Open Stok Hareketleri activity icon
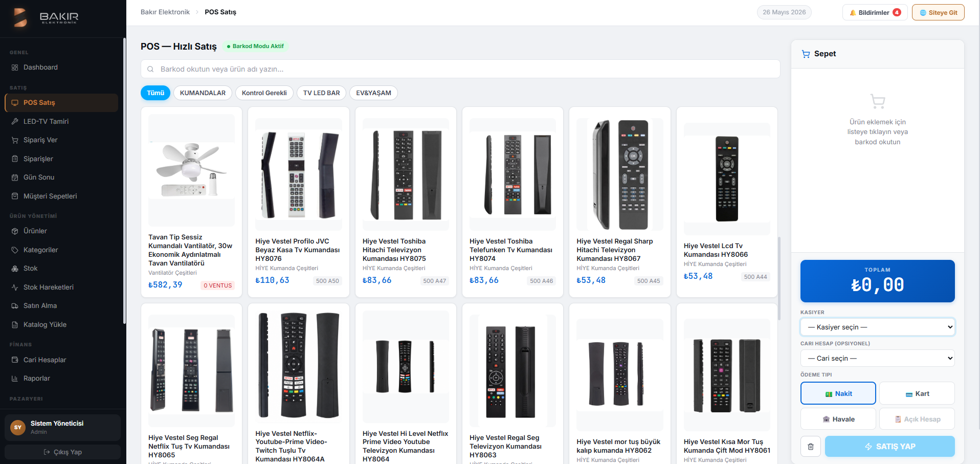Screen dimensions: 980x464 (15, 288)
